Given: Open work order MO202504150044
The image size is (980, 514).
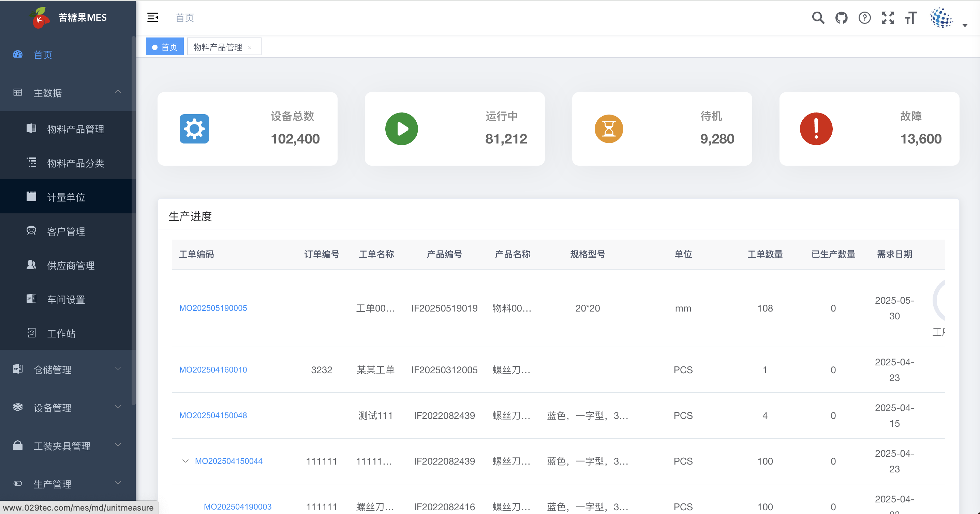Looking at the screenshot, I should [x=229, y=461].
